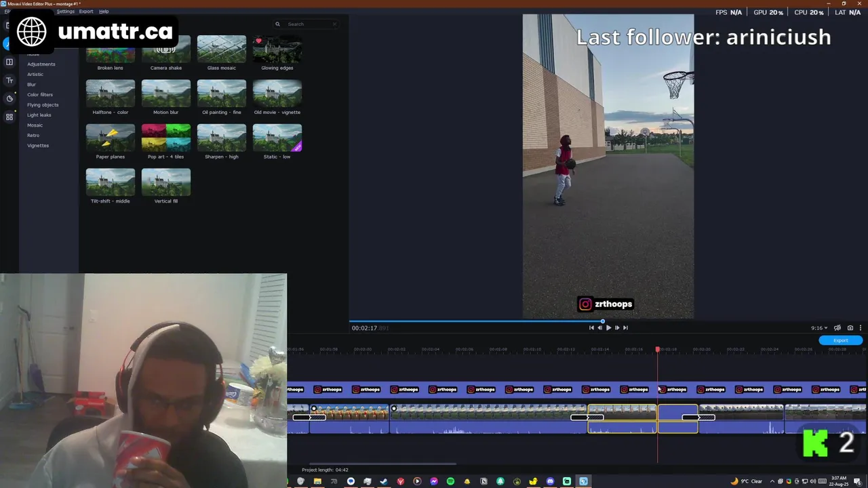Select the yellow-outlined video clip on timeline

tap(622, 418)
